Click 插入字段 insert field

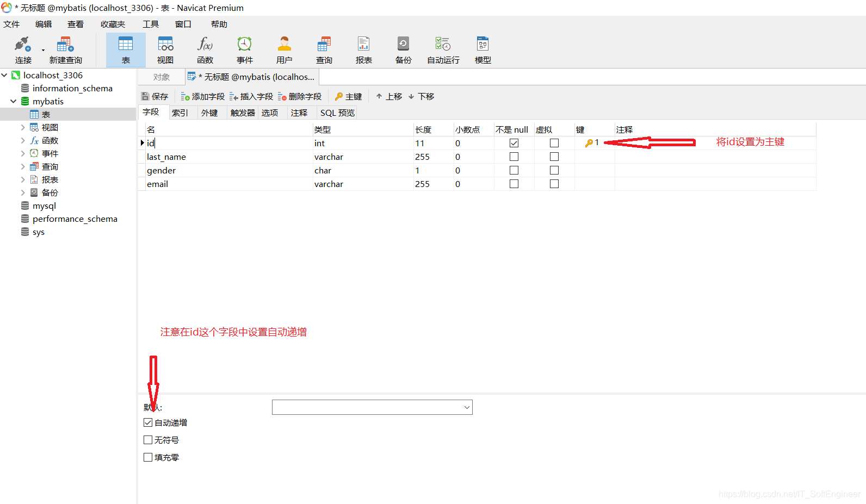251,96
